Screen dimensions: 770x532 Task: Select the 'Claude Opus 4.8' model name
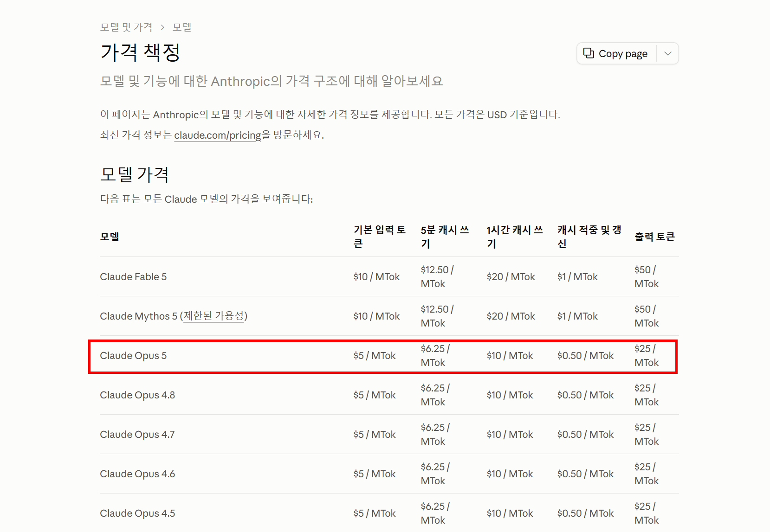137,395
